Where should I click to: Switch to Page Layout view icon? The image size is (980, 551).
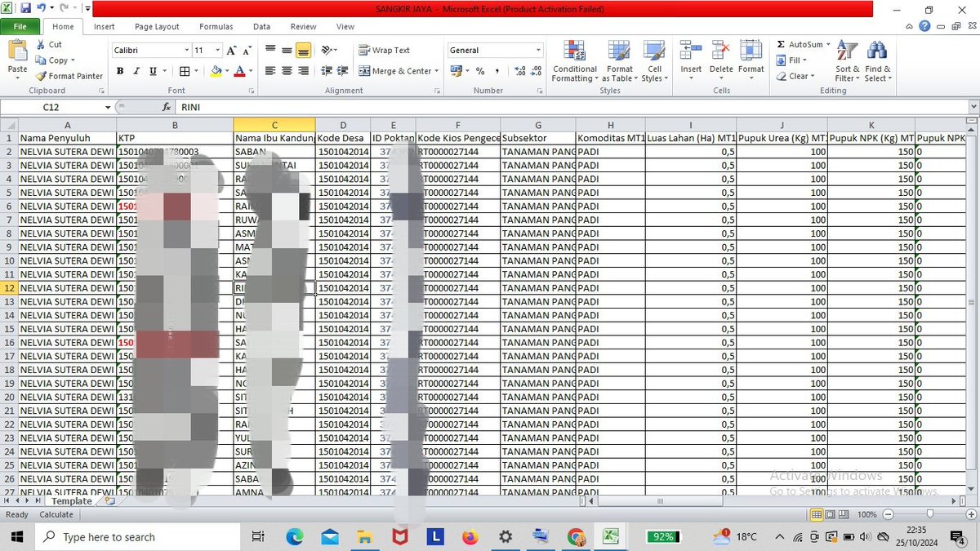click(x=831, y=514)
